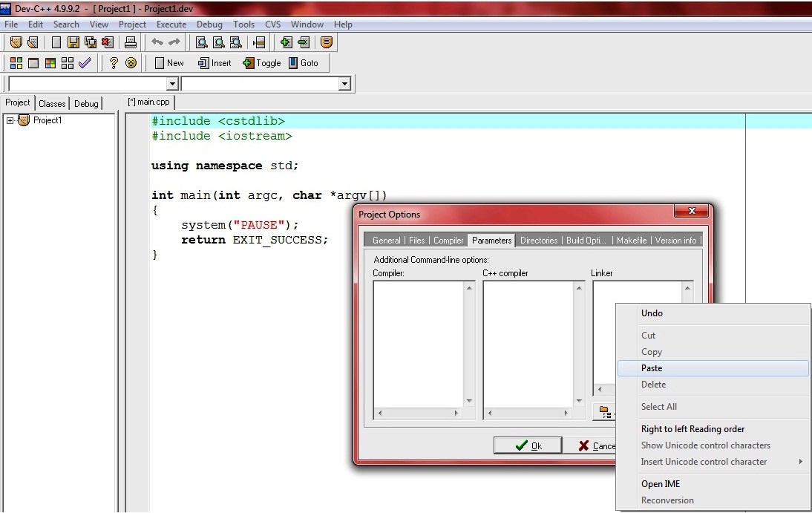
Task: Open the Execute menu
Action: 171,24
